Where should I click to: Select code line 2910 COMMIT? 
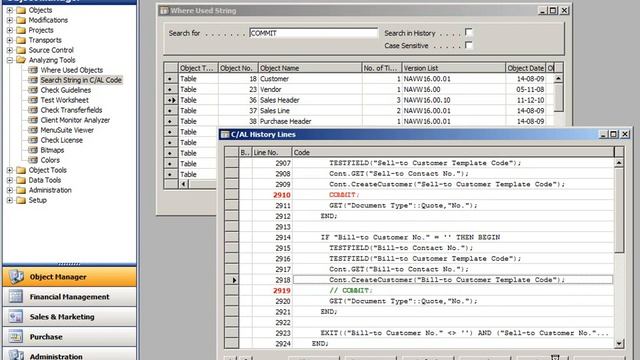tap(419, 195)
